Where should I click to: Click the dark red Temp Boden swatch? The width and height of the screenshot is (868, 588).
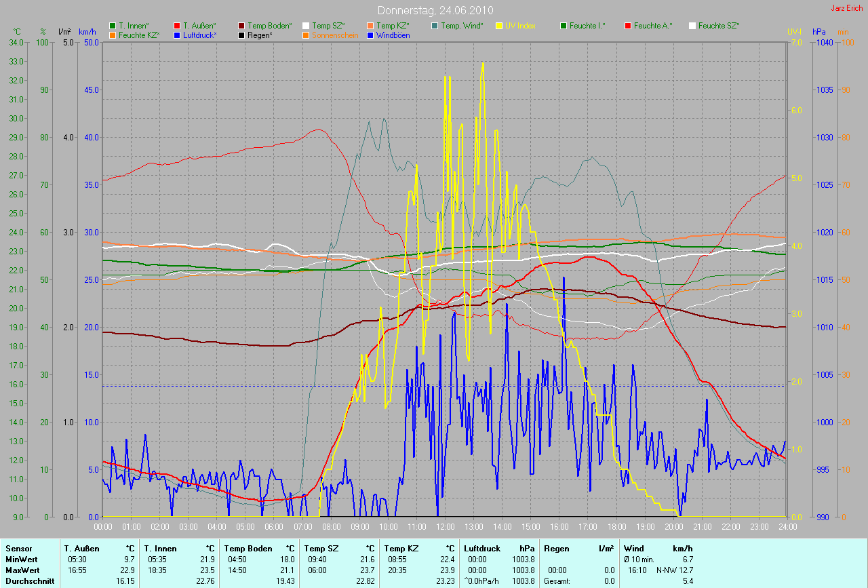click(x=241, y=26)
